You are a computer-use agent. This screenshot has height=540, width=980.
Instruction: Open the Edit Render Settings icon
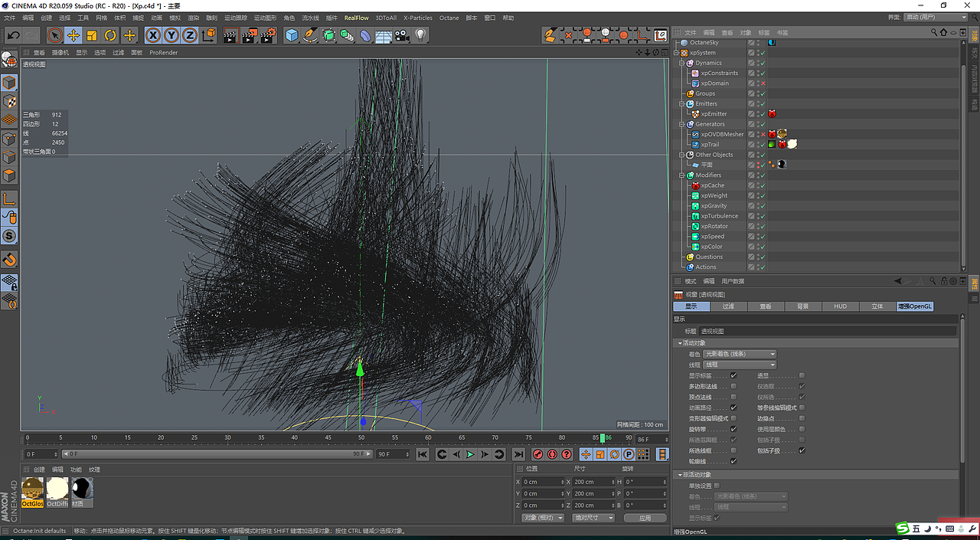click(x=268, y=35)
